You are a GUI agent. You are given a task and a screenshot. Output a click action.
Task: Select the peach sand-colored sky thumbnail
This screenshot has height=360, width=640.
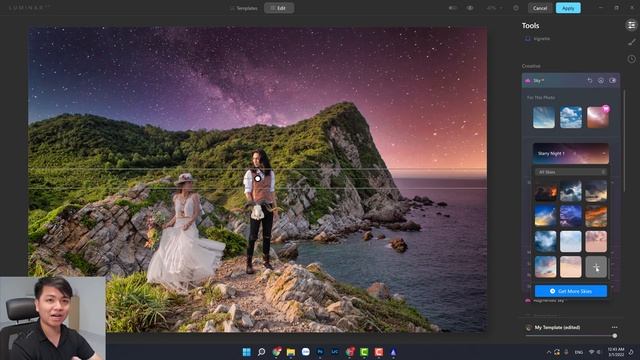(571, 267)
